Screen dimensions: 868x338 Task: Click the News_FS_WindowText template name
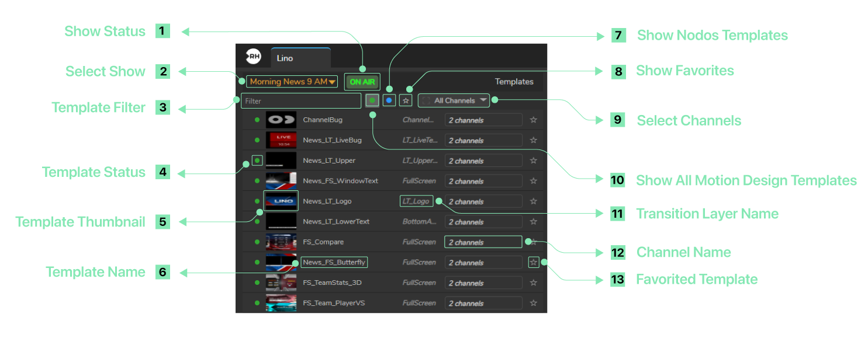pyautogui.click(x=340, y=181)
